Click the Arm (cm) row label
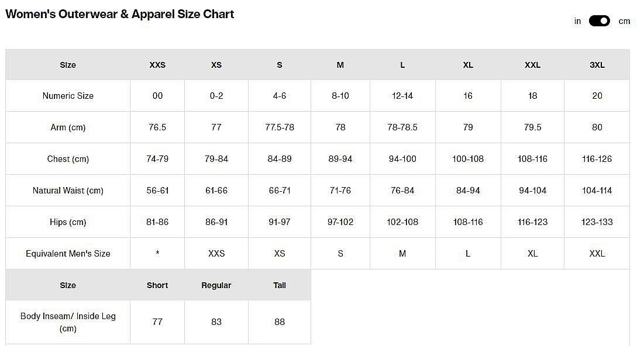The width and height of the screenshot is (644, 346). click(x=68, y=127)
